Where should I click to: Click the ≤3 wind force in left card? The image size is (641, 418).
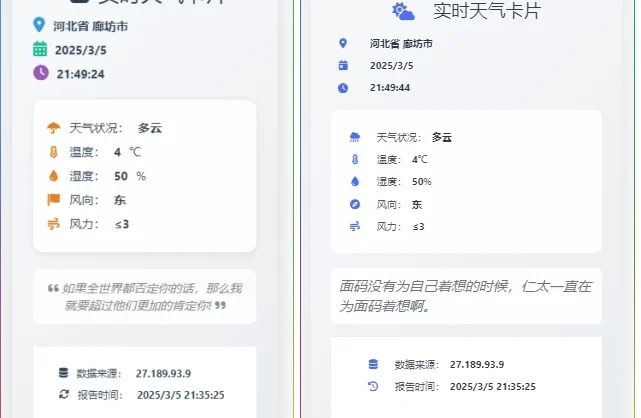pos(122,224)
